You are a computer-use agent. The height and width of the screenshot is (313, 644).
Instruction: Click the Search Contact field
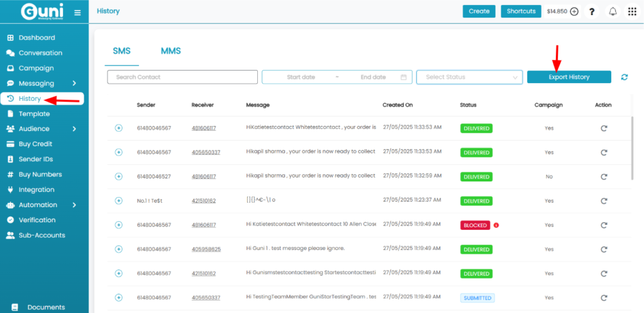tap(182, 77)
